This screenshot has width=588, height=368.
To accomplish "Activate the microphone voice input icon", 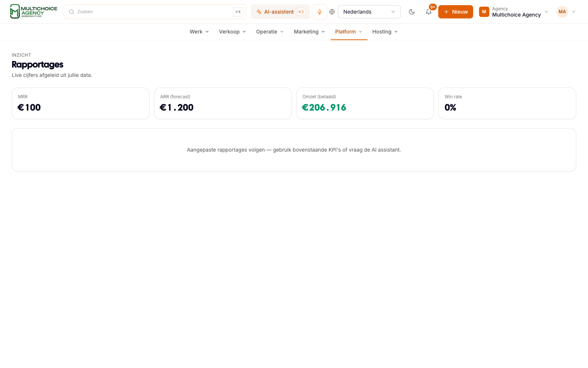I will tap(319, 12).
